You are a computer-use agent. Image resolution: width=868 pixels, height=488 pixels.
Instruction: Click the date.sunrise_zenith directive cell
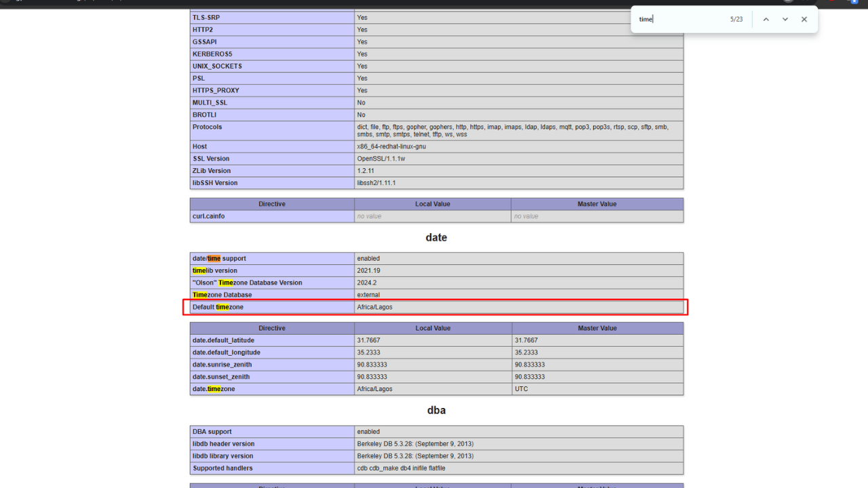point(222,365)
